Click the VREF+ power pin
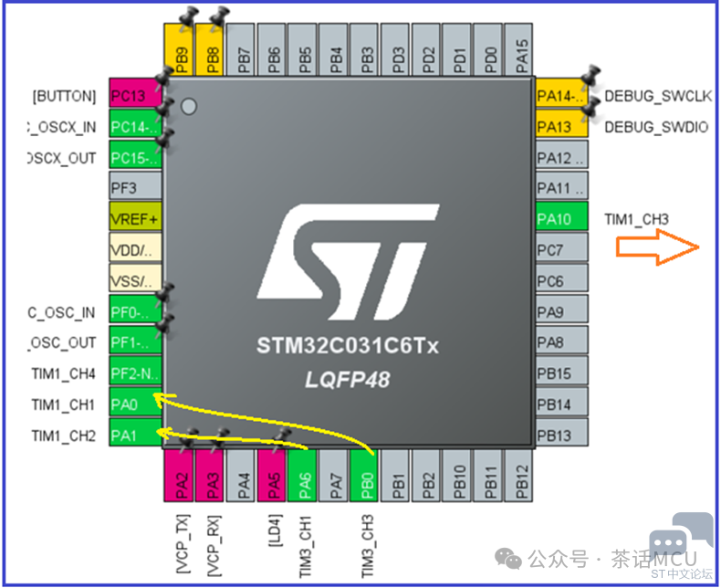This screenshot has height=588, width=721. coord(136,216)
